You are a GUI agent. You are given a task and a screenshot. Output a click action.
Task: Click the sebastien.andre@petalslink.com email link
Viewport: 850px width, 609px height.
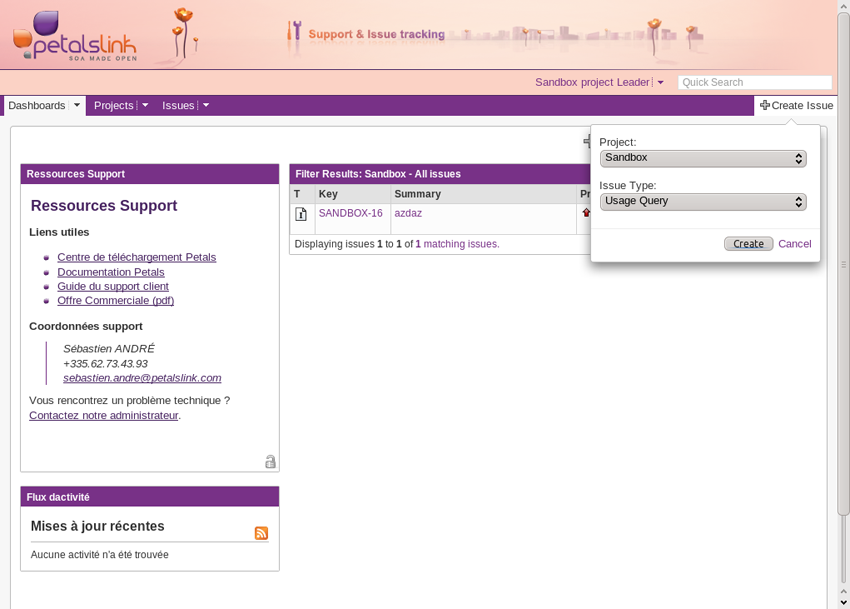pyautogui.click(x=142, y=378)
